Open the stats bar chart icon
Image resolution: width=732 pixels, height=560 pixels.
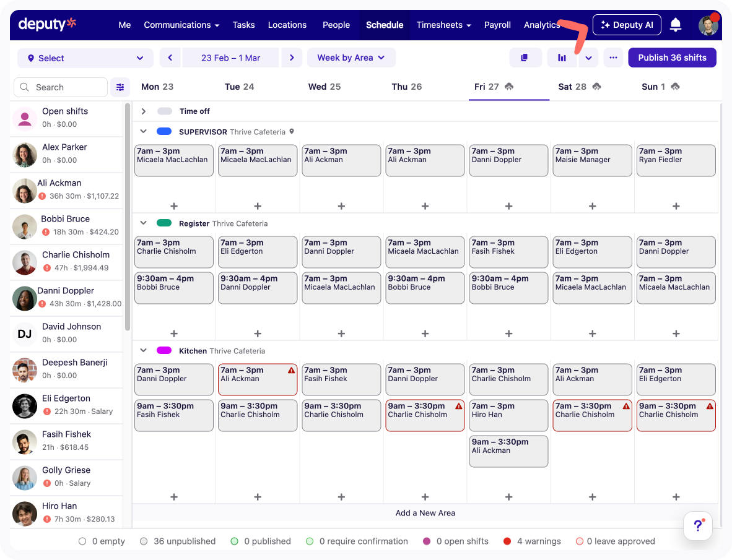[x=562, y=58]
